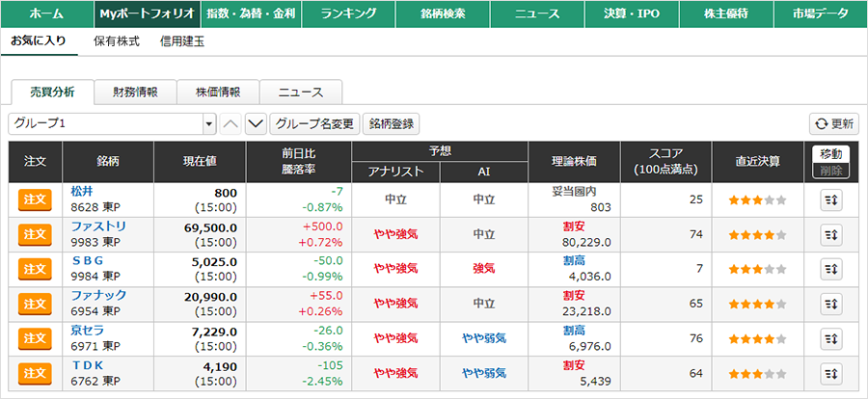
Task: Open the ファナック stock link
Action: [99, 295]
